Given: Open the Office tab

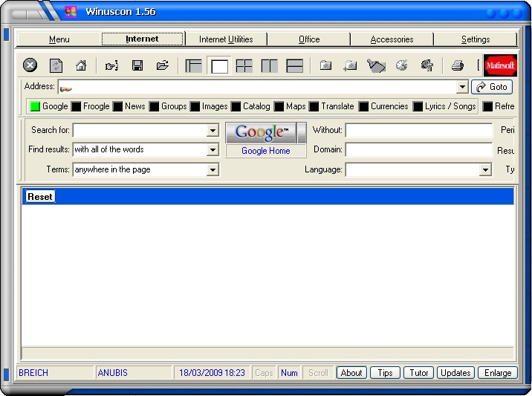Looking at the screenshot, I should pyautogui.click(x=309, y=39).
